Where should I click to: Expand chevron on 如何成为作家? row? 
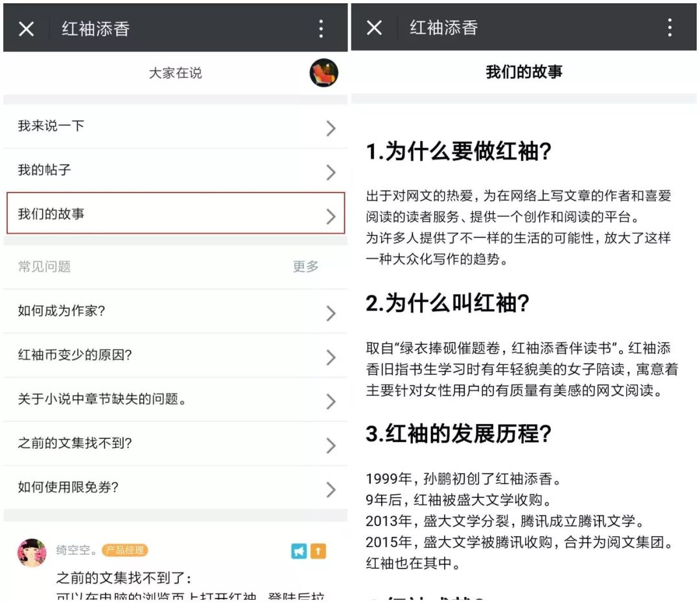click(x=331, y=314)
